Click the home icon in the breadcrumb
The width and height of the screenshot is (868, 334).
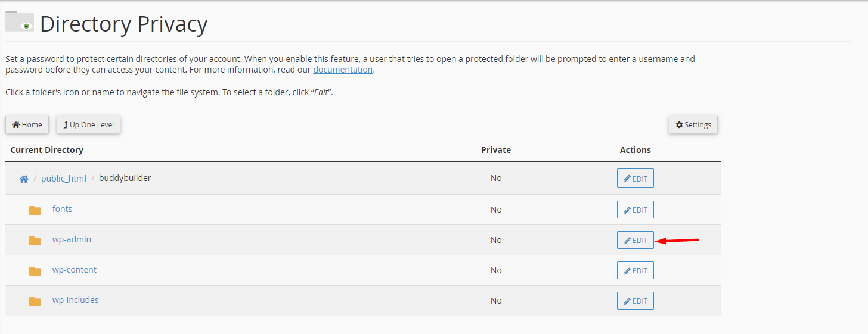[24, 179]
